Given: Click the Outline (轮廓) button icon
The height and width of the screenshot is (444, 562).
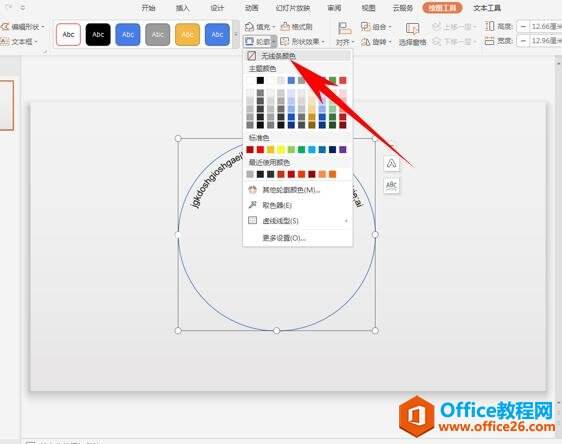Looking at the screenshot, I should (249, 42).
